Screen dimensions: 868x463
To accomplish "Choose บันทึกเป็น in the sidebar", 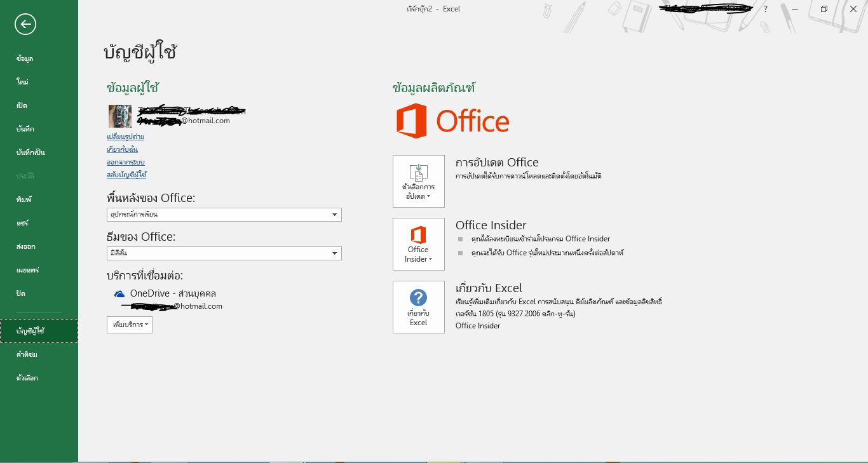I will coord(39,152).
